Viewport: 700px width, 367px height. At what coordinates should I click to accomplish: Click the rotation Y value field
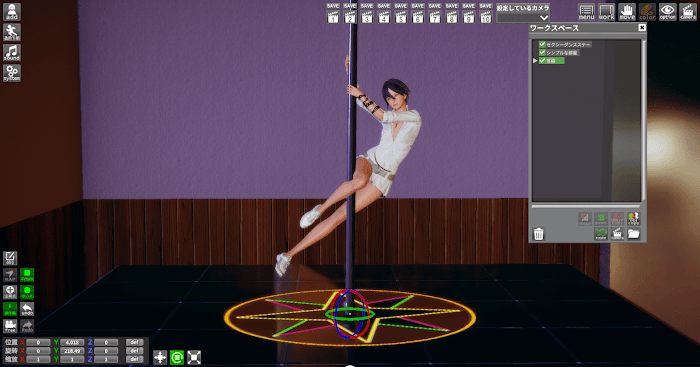point(72,351)
